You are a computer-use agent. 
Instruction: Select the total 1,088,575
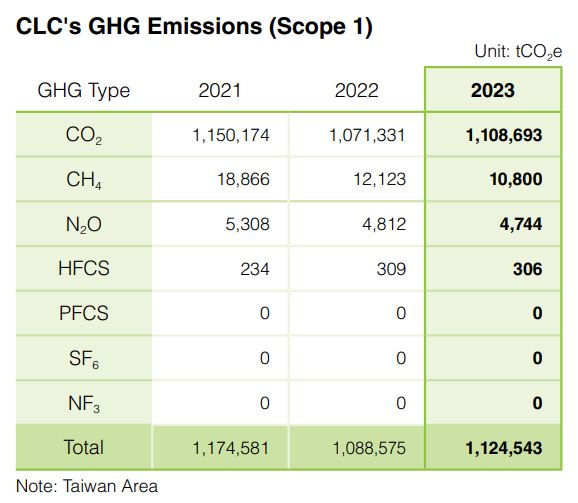point(369,448)
